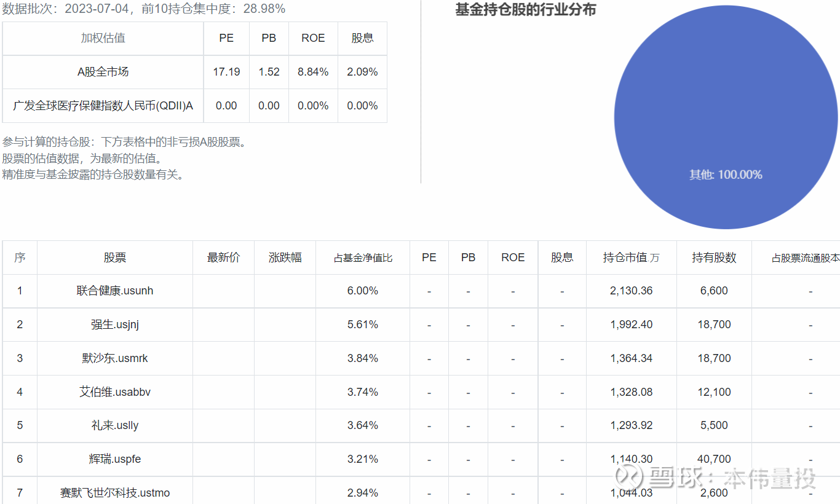
Task: Click the 最新价 column header
Action: click(224, 258)
